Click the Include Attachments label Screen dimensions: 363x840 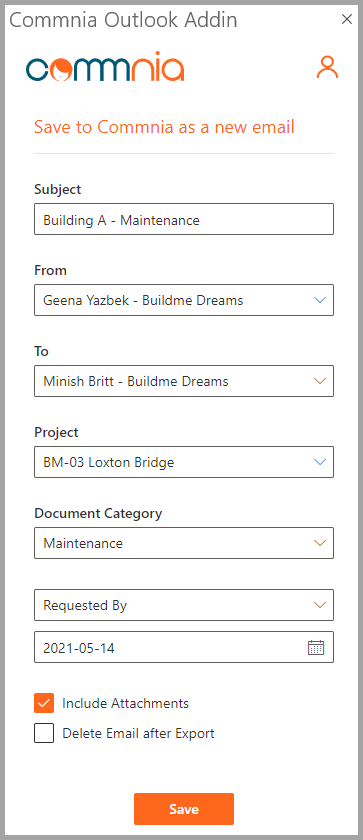125,703
